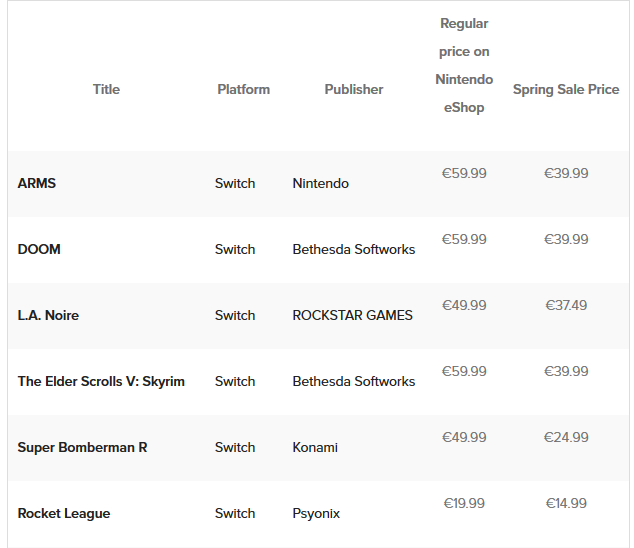Viewport: 634px width, 548px height.
Task: Open the Rocket League title
Action: (x=64, y=513)
